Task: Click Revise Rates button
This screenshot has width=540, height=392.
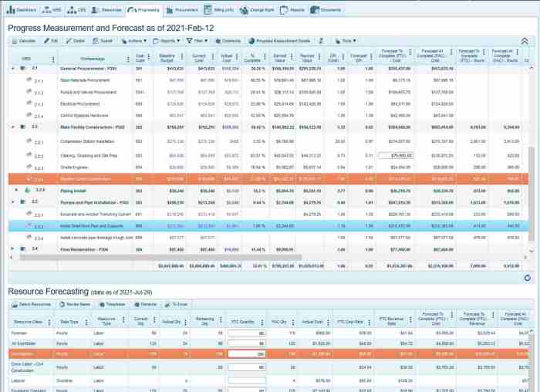Action: coord(75,305)
